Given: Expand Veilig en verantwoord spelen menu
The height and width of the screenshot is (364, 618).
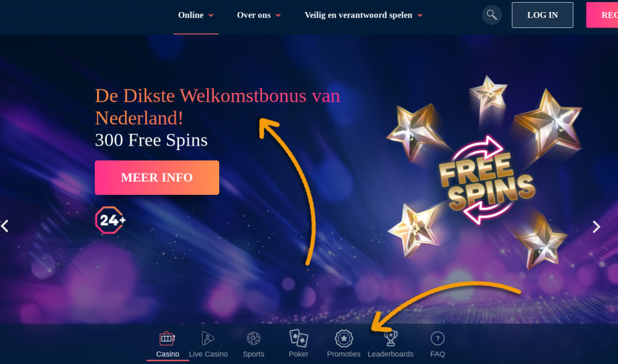Looking at the screenshot, I should click(x=363, y=15).
